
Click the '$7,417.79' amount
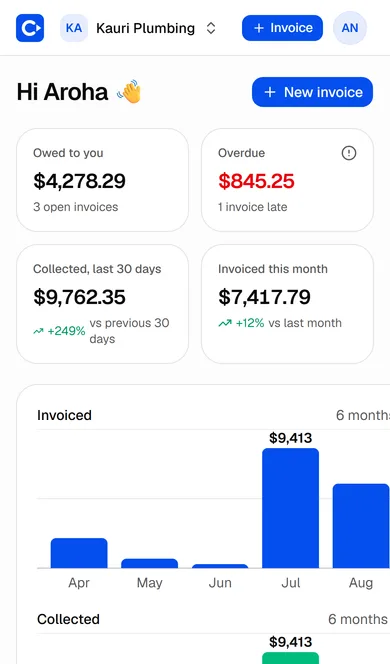pos(265,297)
